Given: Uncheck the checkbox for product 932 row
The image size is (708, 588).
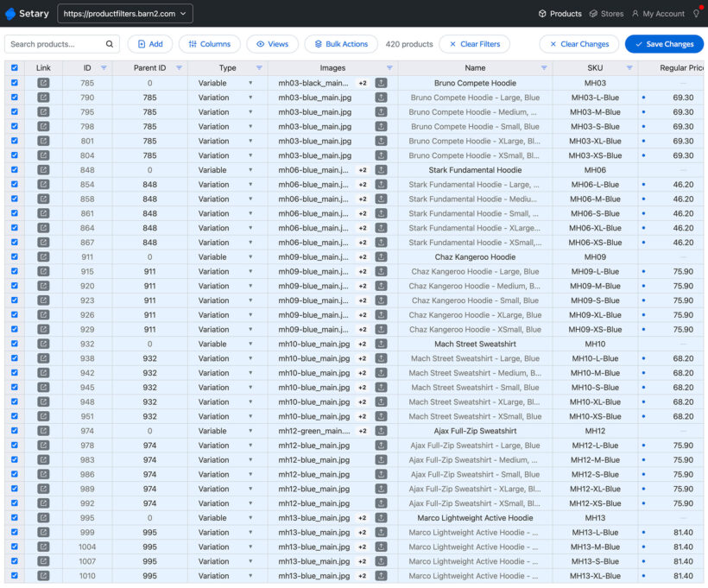Looking at the screenshot, I should tap(14, 344).
